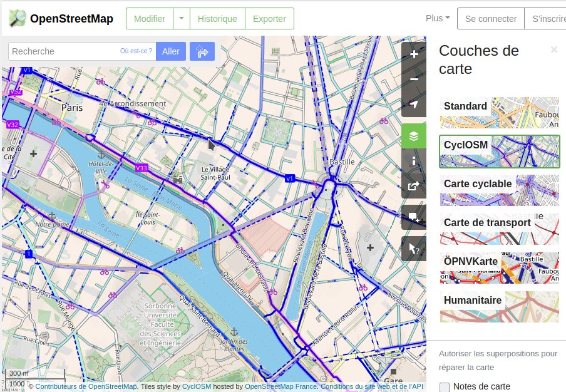Click the Paris label on the map
Image resolution: width=566 pixels, height=392 pixels.
(72, 108)
